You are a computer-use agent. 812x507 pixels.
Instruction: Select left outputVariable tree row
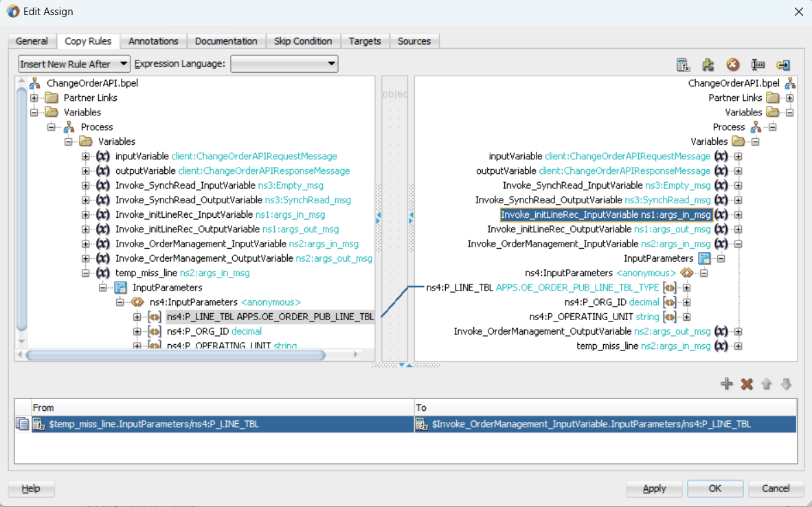click(x=232, y=170)
